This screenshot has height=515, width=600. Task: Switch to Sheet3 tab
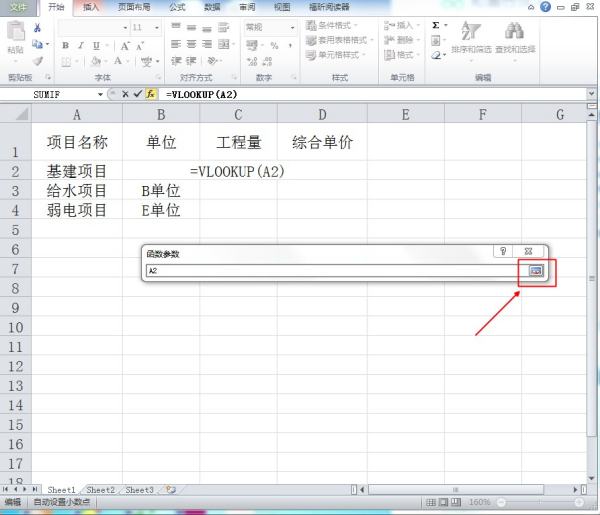139,490
